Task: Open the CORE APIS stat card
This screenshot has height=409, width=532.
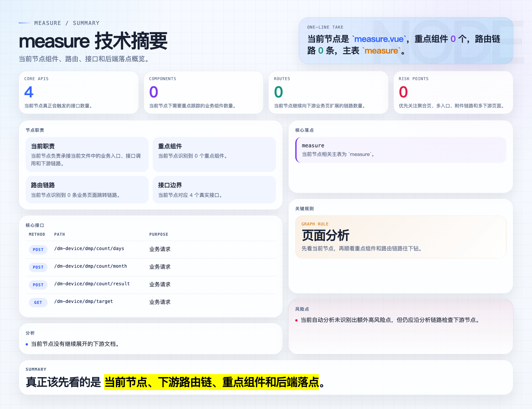Action: (x=79, y=92)
